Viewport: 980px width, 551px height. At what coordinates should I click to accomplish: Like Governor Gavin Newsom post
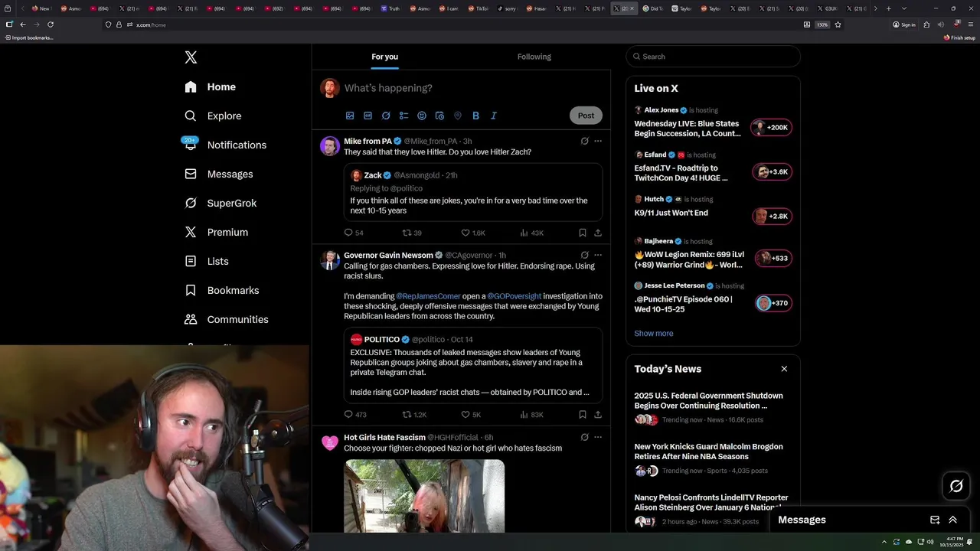tap(471, 415)
